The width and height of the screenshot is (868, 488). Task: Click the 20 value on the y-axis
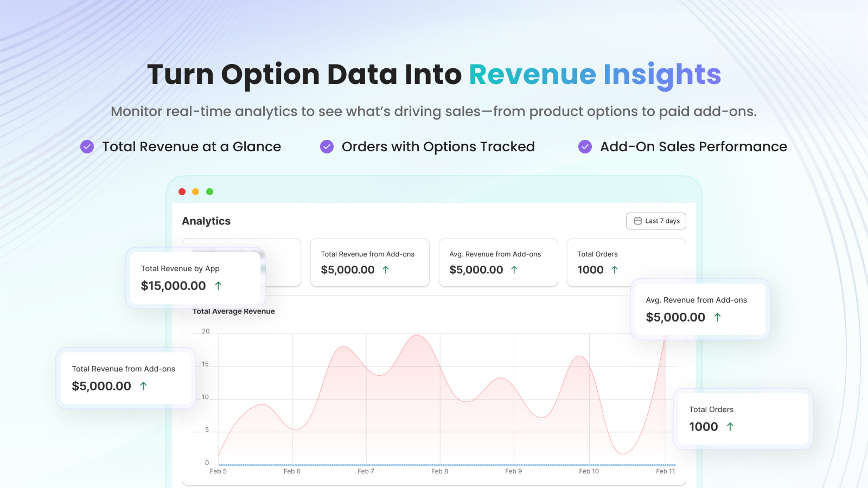click(206, 331)
